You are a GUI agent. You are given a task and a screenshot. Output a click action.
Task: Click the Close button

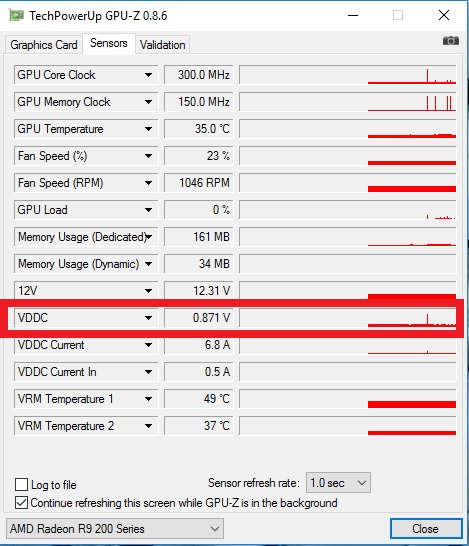[426, 529]
